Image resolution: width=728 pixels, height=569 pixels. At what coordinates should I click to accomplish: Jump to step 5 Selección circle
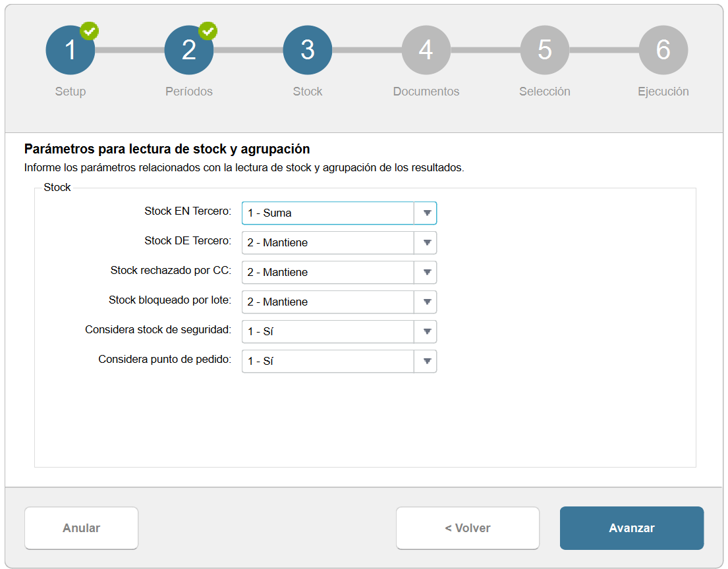(545, 49)
